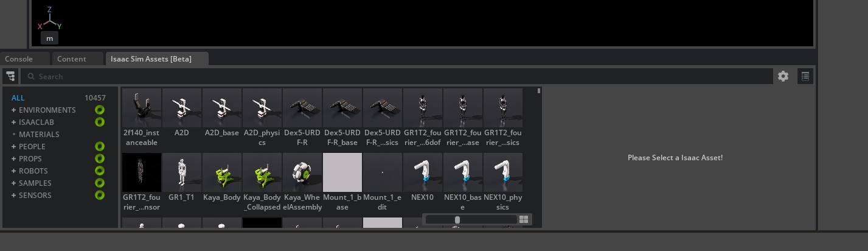Click the meters unit button in viewport
868x251 pixels.
[50, 38]
